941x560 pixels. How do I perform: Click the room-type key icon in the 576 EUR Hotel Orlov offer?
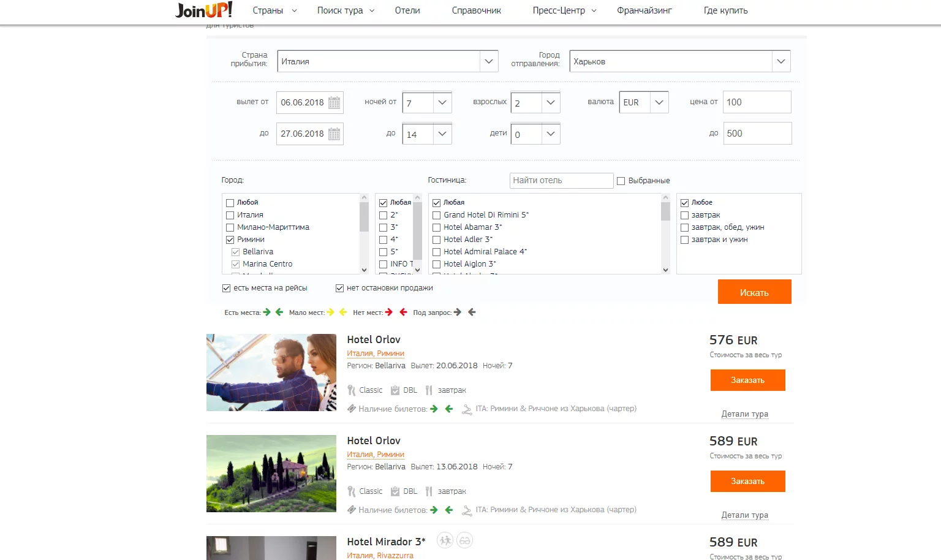tap(351, 390)
